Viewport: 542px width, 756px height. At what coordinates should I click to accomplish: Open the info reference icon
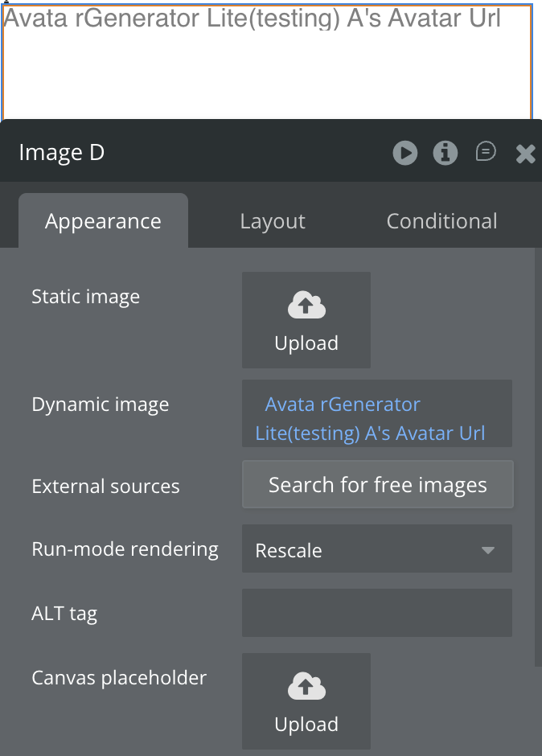click(x=445, y=153)
